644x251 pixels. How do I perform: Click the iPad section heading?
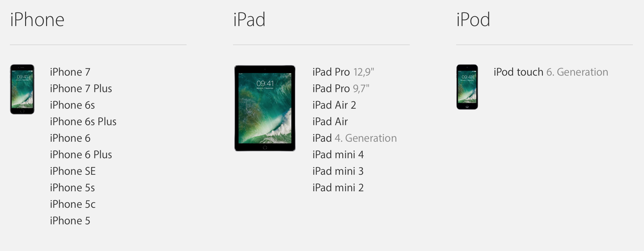249,20
